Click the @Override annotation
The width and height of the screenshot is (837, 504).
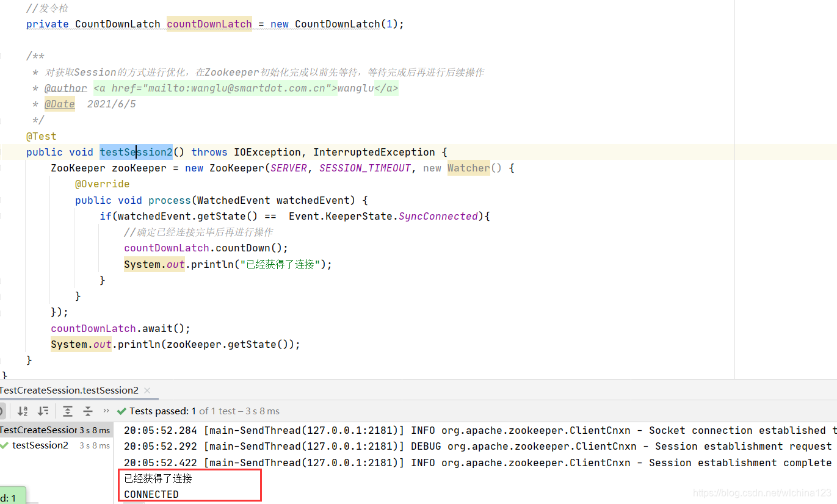103,184
